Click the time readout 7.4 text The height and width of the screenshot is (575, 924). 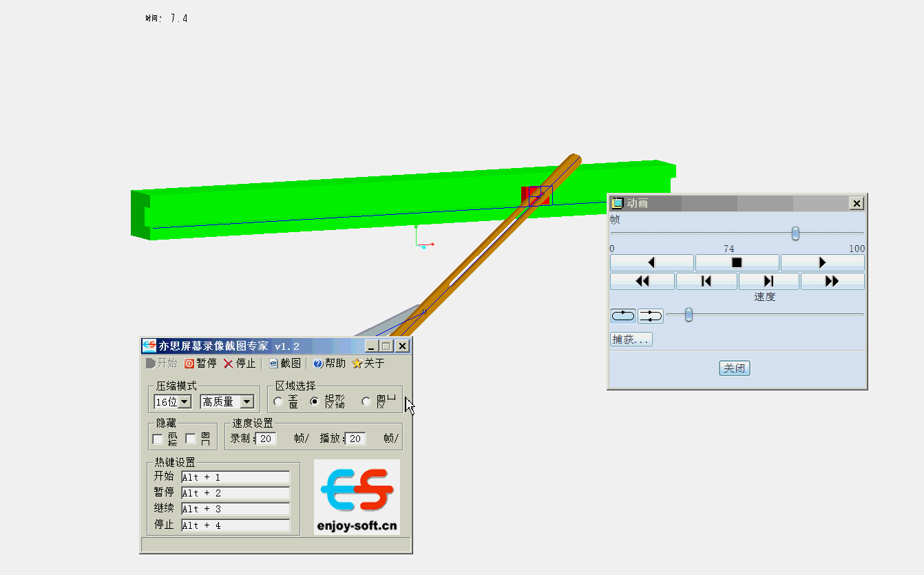pyautogui.click(x=179, y=19)
